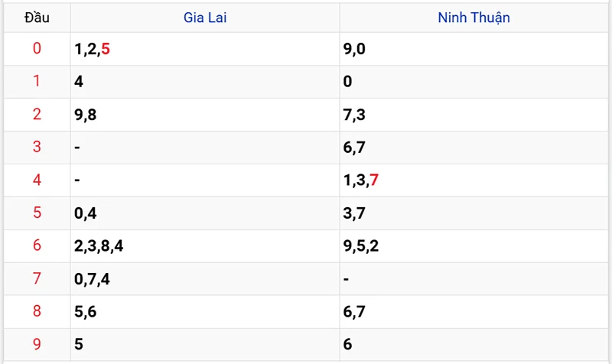The image size is (612, 364).
Task: Select Gia Lai cell showing 0,7,4
Action: 93,279
